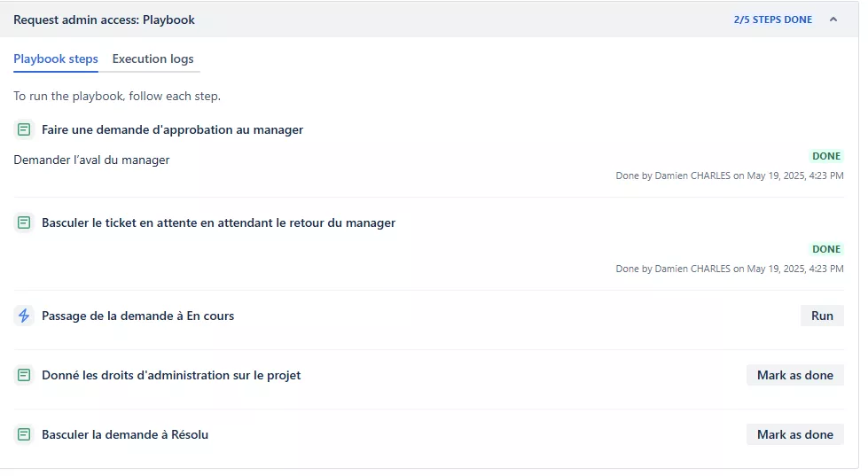This screenshot has height=476, width=868.
Task: Collapse the playbook panel with the chevron
Action: coord(833,20)
